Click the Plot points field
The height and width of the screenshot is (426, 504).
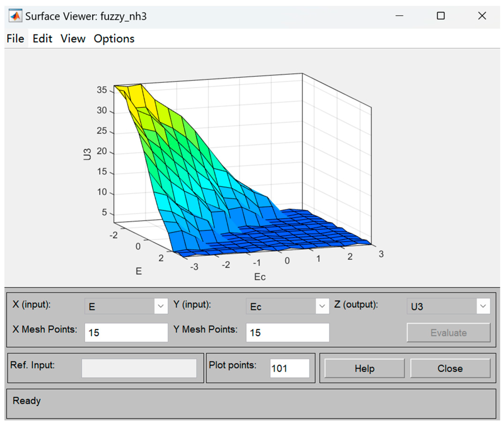click(289, 368)
